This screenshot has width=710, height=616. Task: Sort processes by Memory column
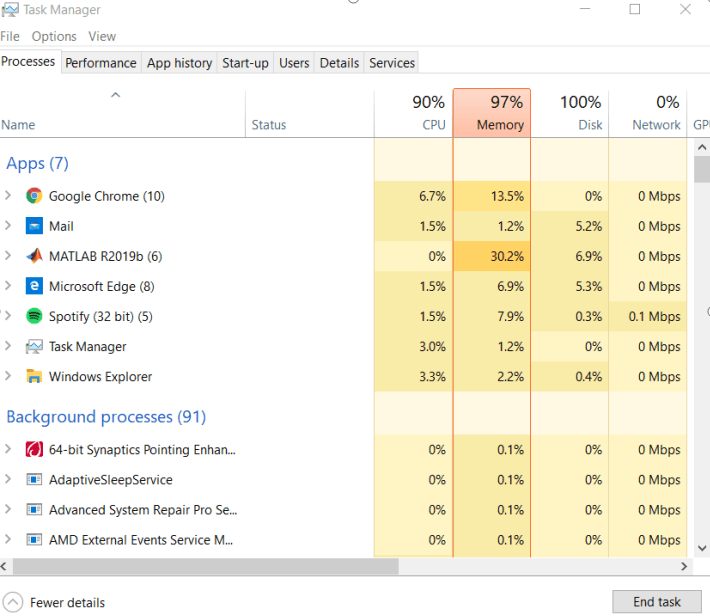492,113
